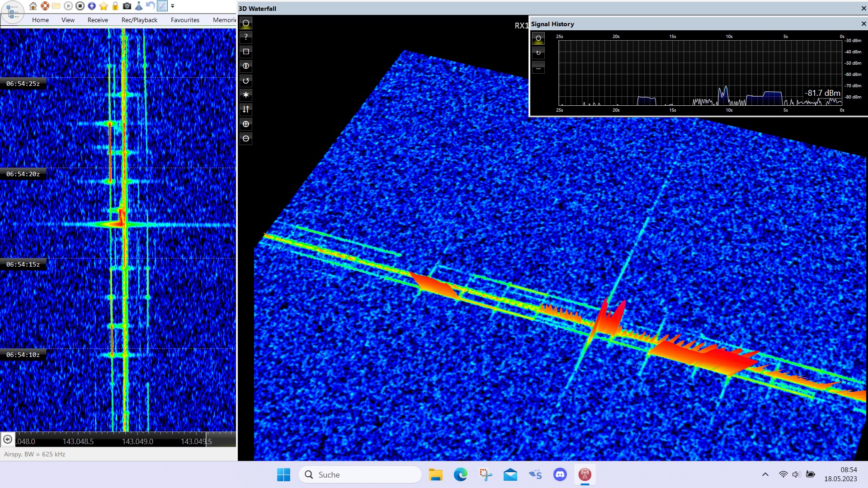Open the battery status tray icon

pos(811,474)
